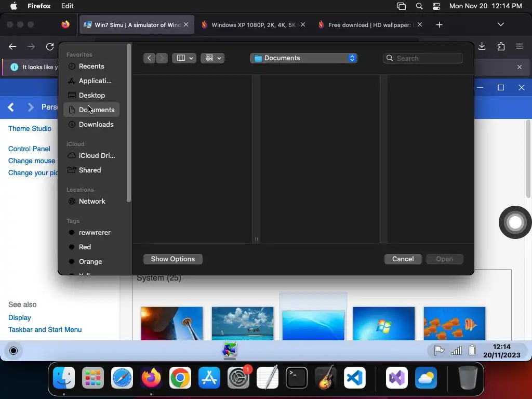Expand the list all tabs chevron
Screen dimensions: 532x399
(x=500, y=24)
